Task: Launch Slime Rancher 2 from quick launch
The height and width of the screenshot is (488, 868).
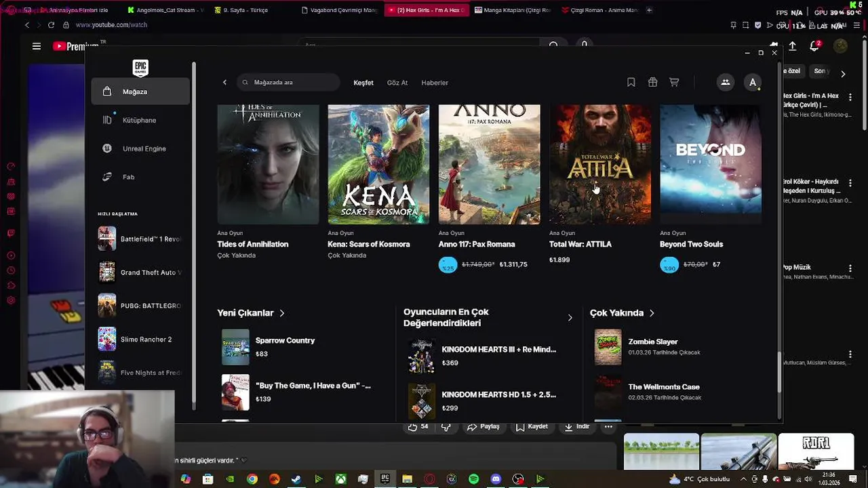Action: coord(140,339)
